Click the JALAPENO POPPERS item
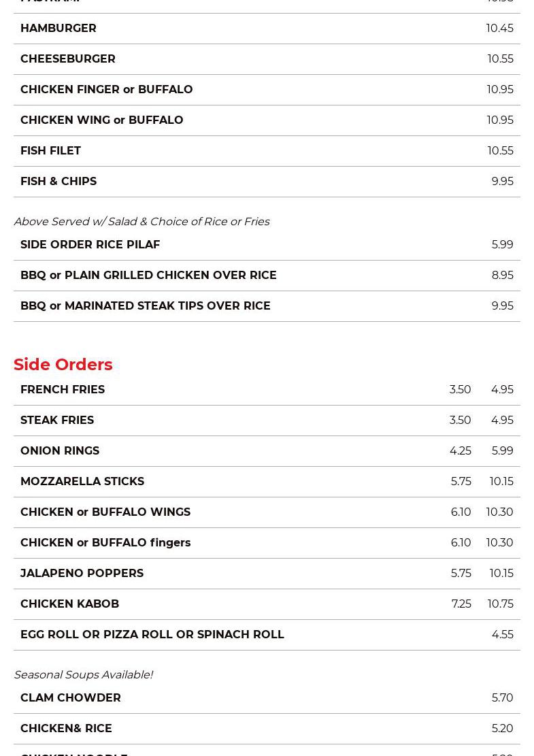Screen dimensions: 534x756 [x=82, y=574]
